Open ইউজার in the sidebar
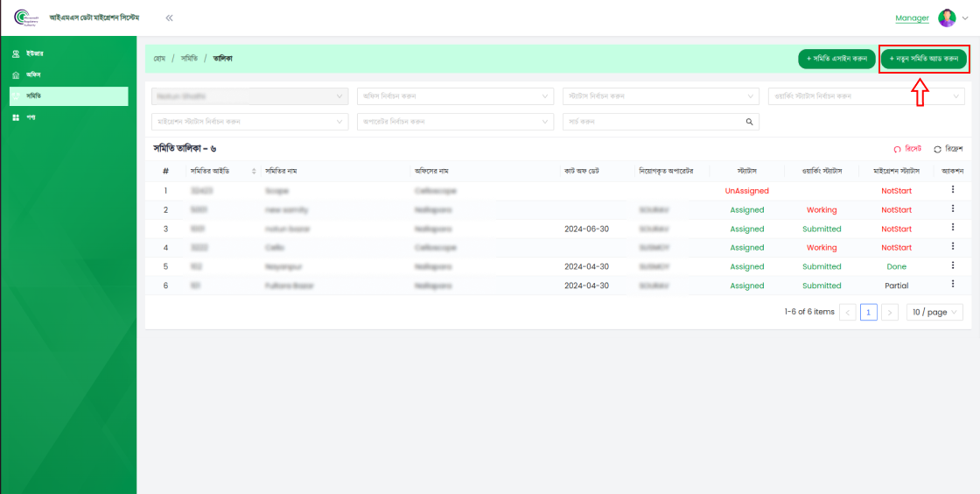Image resolution: width=980 pixels, height=494 pixels. [x=36, y=54]
